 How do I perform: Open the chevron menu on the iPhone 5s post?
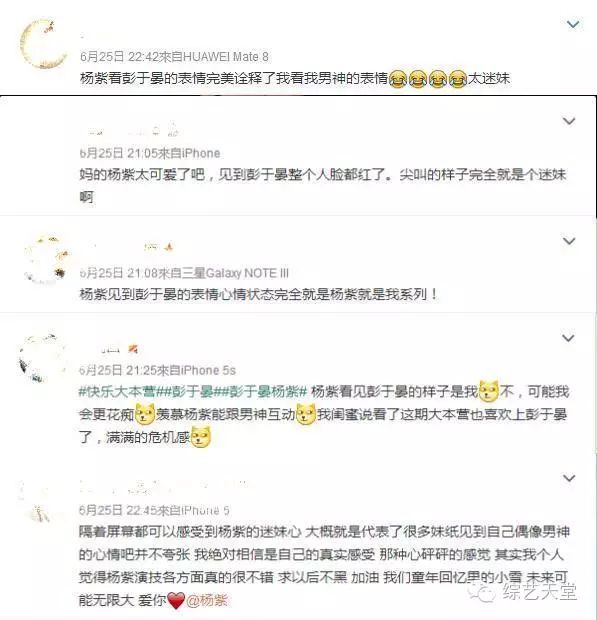click(x=569, y=338)
